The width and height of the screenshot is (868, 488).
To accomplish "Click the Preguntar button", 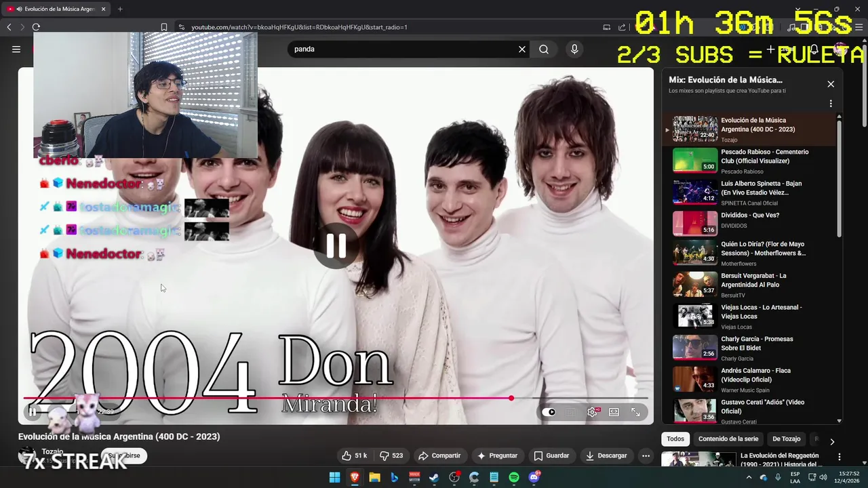I will 497,455.
